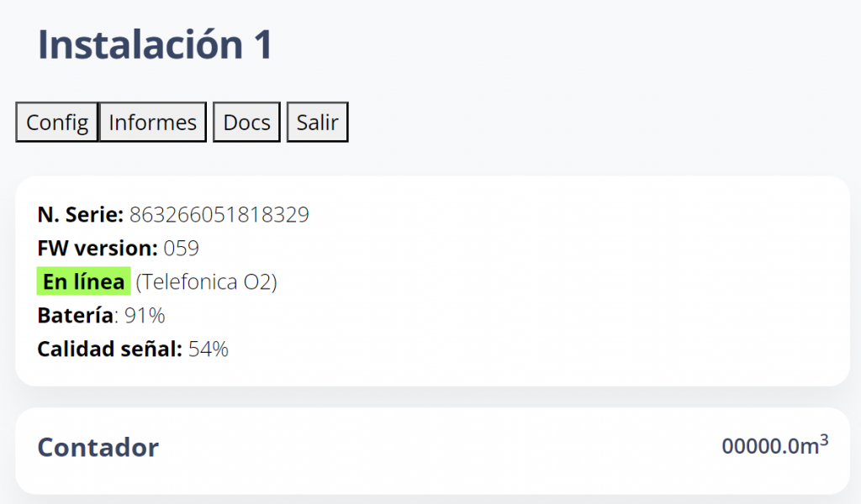Click the firmware version value 059
The width and height of the screenshot is (861, 504).
[181, 249]
